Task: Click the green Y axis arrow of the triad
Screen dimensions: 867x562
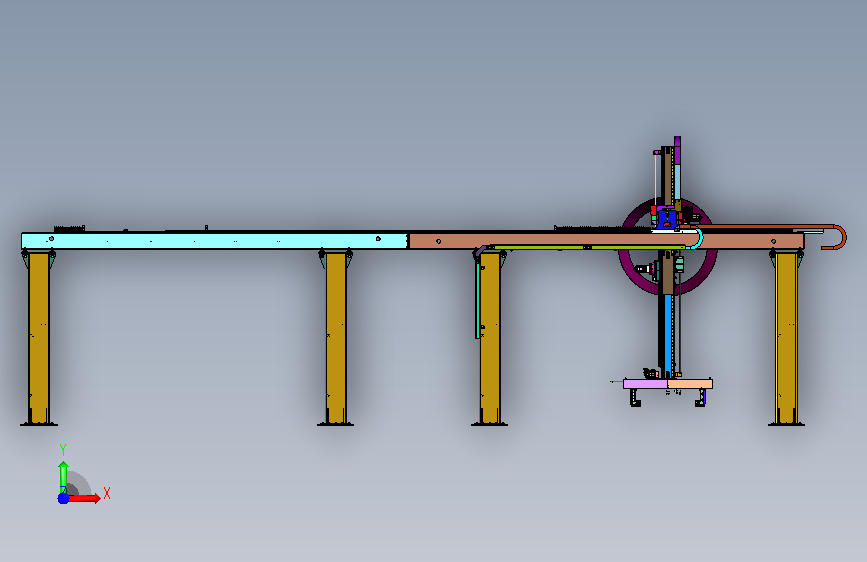Action: coord(63,476)
